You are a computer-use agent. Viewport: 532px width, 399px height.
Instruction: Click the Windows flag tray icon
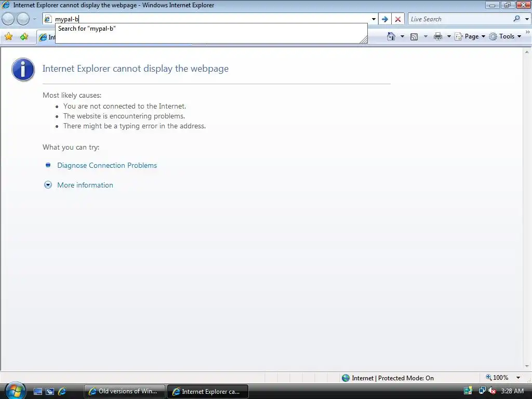(x=468, y=391)
